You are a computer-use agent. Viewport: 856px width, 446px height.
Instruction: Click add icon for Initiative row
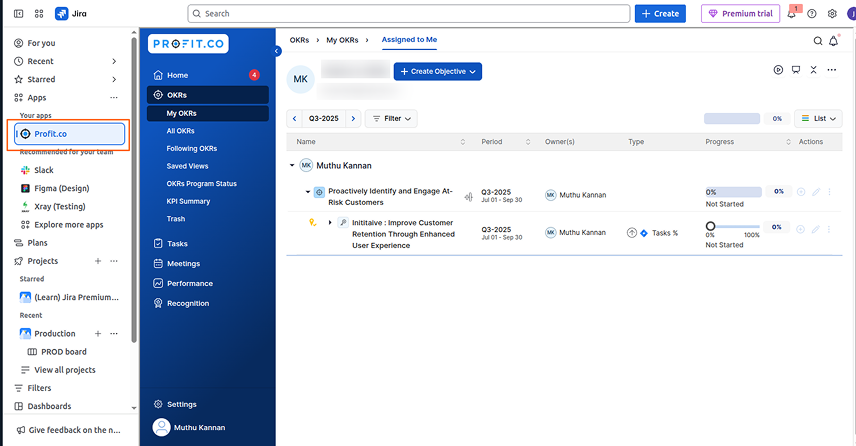click(x=800, y=229)
